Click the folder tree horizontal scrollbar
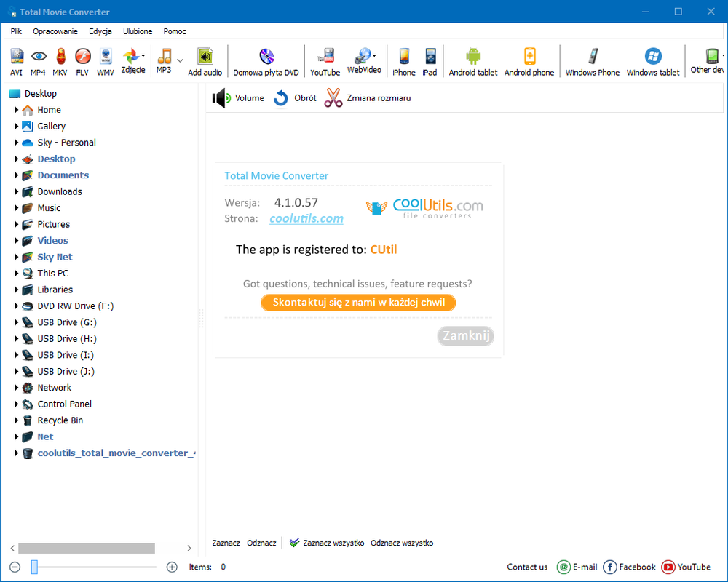 click(x=87, y=548)
